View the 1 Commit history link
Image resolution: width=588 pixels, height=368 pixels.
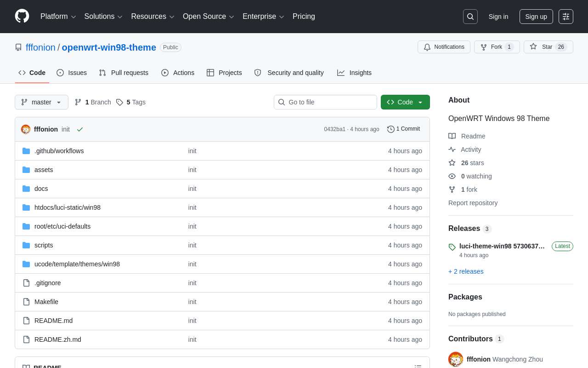pos(404,129)
